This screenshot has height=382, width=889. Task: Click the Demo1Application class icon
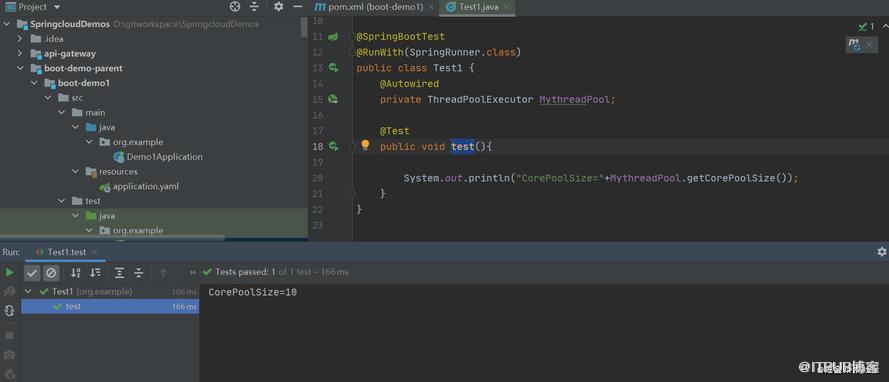(119, 157)
